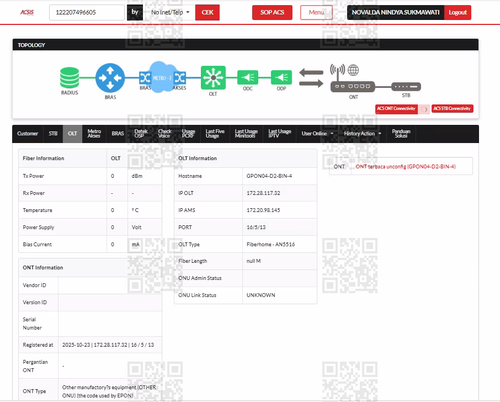
Task: Open the Check Voice tab
Action: point(164,134)
